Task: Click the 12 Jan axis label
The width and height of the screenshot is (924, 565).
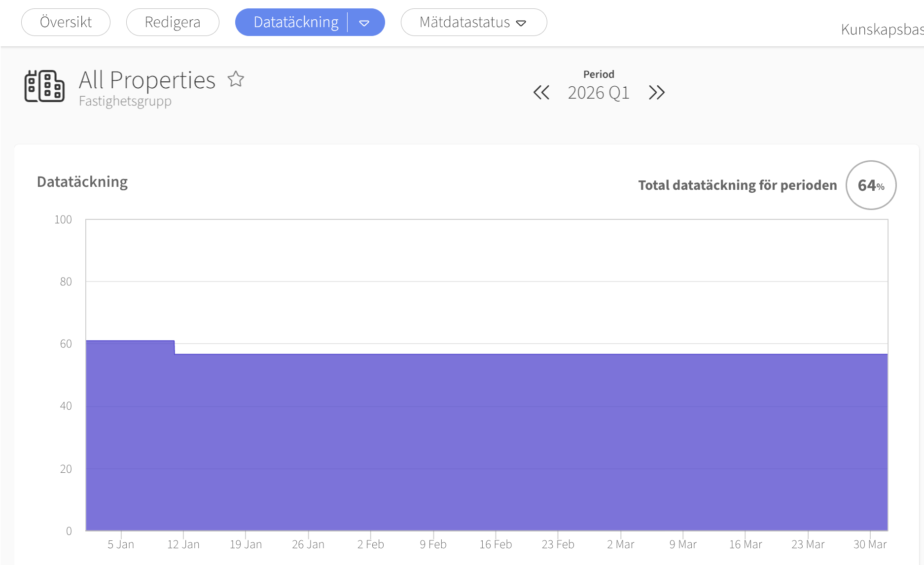Action: (183, 544)
